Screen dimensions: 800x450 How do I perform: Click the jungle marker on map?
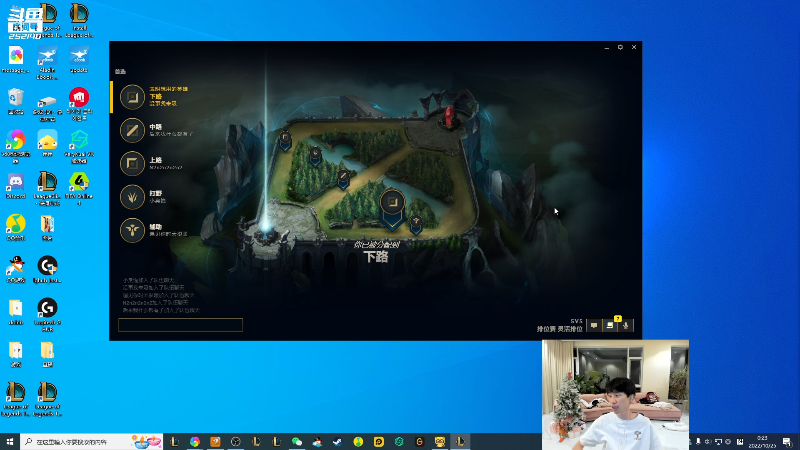315,156
